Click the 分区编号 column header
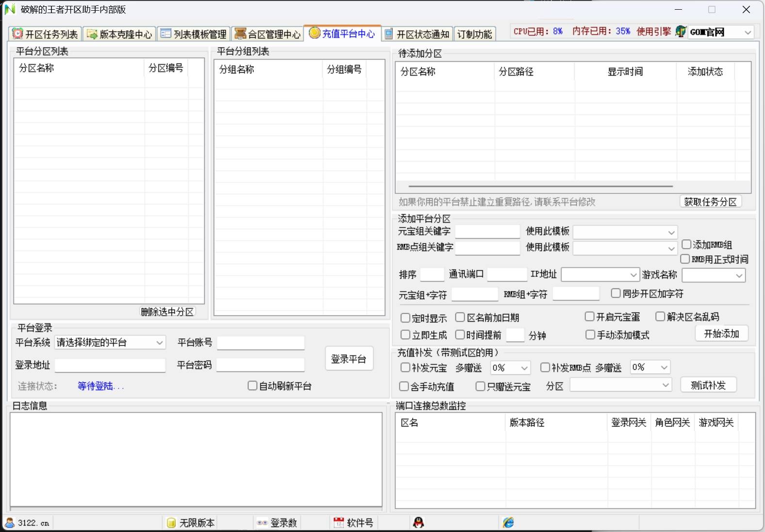765x532 pixels. coord(166,68)
